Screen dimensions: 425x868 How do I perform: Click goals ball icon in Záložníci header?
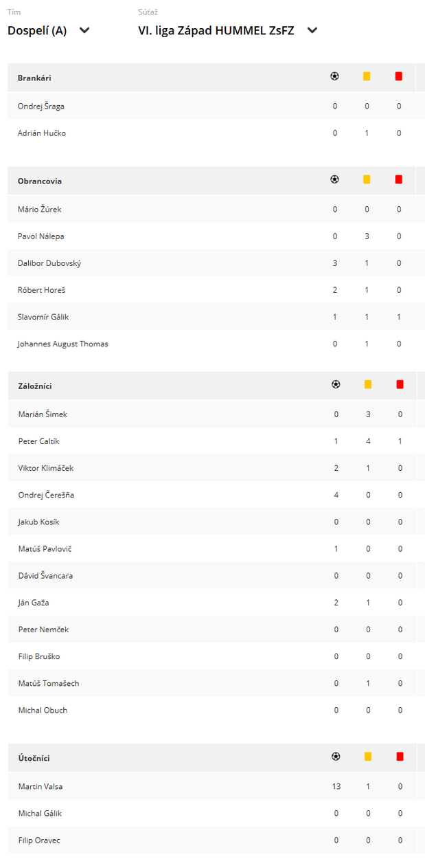tap(336, 384)
